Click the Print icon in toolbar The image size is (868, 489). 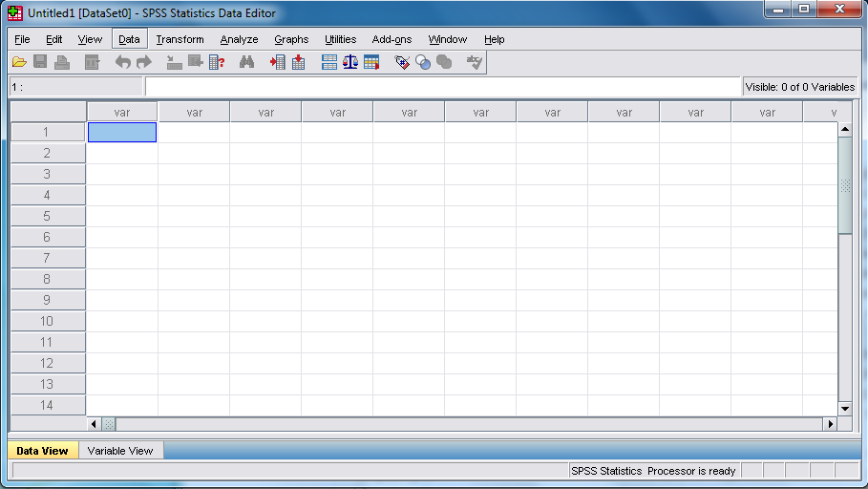(61, 62)
